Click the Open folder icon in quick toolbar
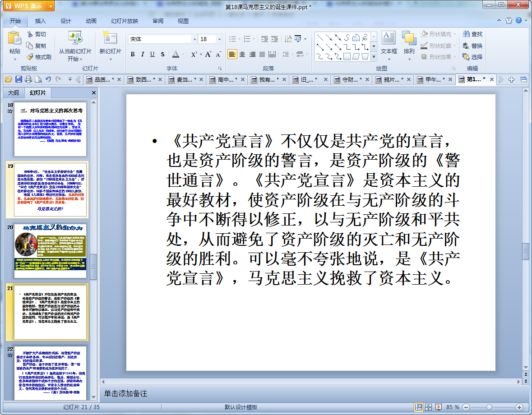The width and height of the screenshot is (532, 415). tap(9, 79)
